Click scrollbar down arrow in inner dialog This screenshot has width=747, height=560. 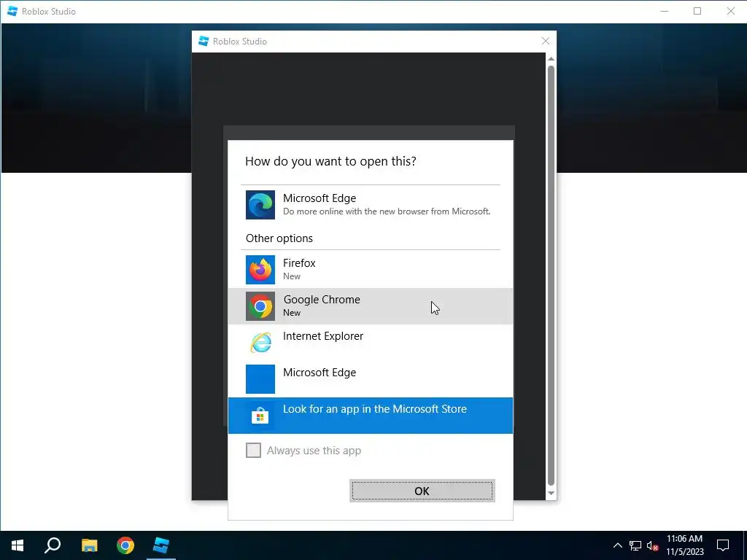tap(551, 494)
